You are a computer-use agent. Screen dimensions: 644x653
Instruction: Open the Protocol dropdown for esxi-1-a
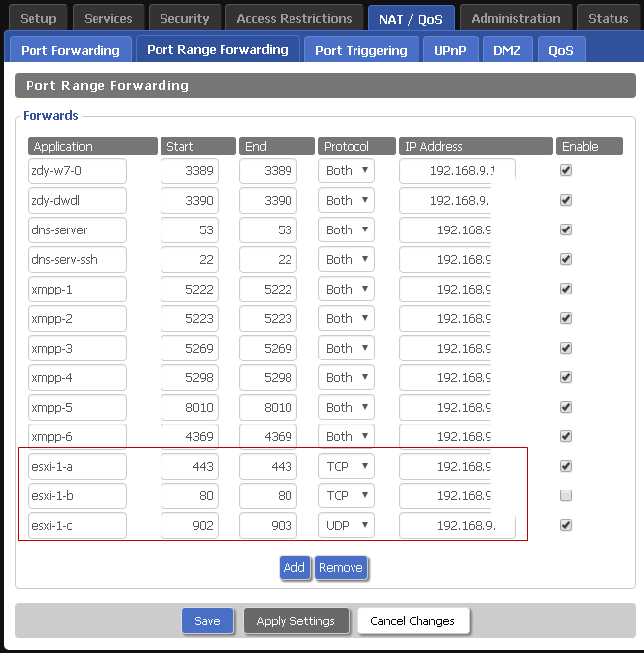coord(347,466)
